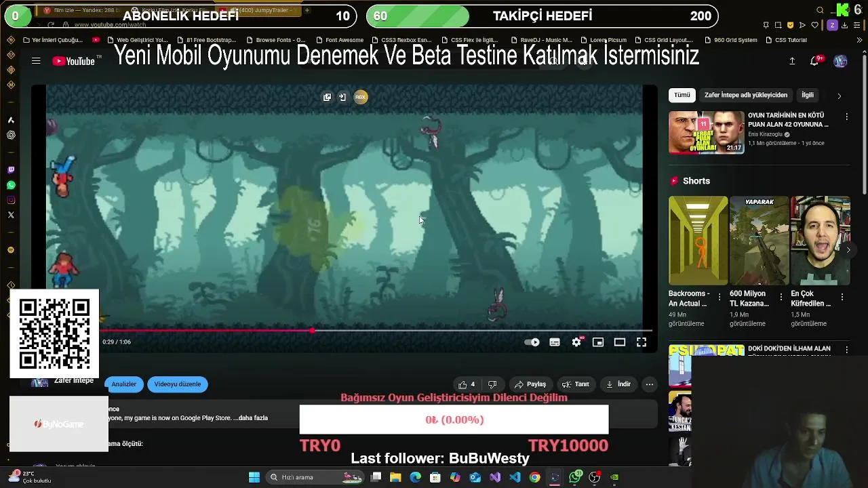Expand description with ...daha fazla
This screenshot has width=868, height=488.
250,418
